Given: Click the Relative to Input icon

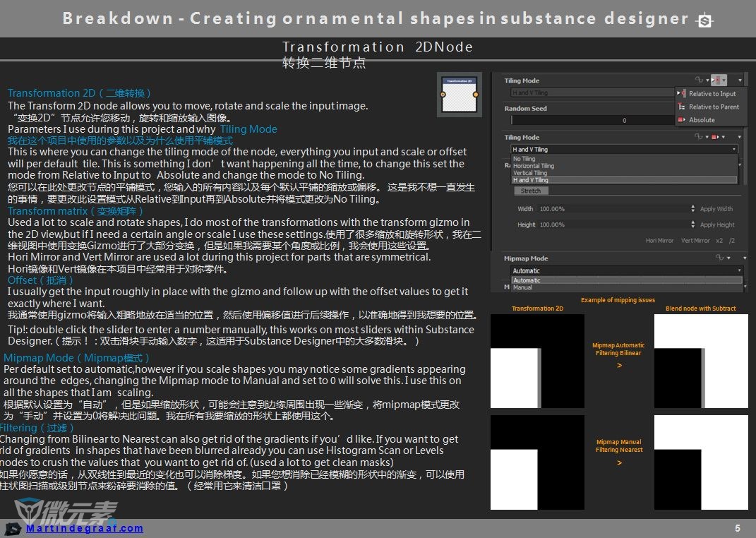Looking at the screenshot, I should [x=681, y=93].
